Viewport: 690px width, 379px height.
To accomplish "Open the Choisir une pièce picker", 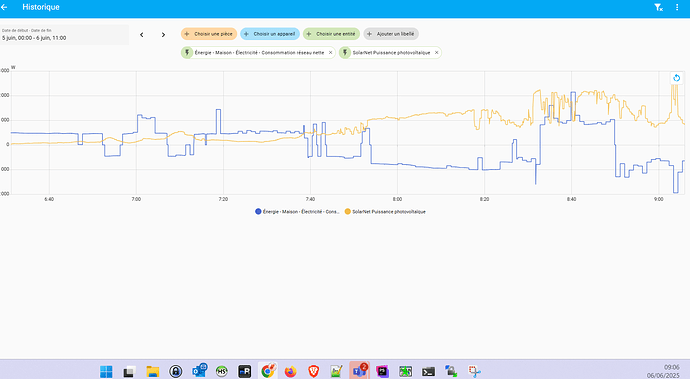I will point(209,34).
